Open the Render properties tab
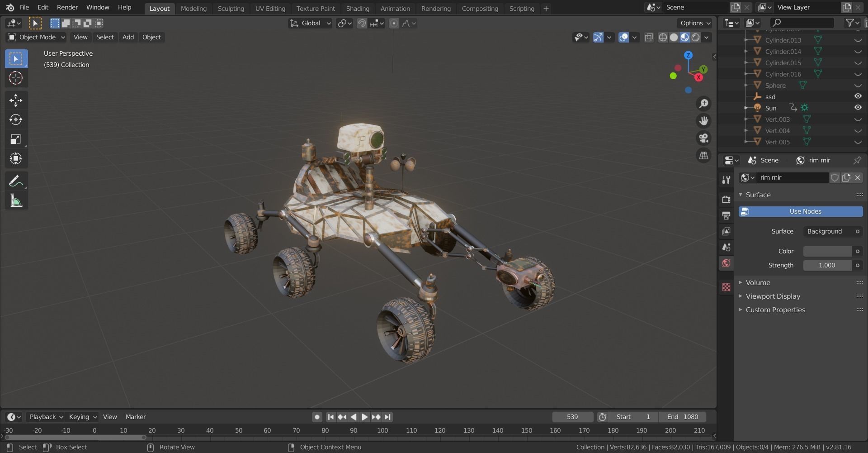The height and width of the screenshot is (453, 868). point(726,199)
